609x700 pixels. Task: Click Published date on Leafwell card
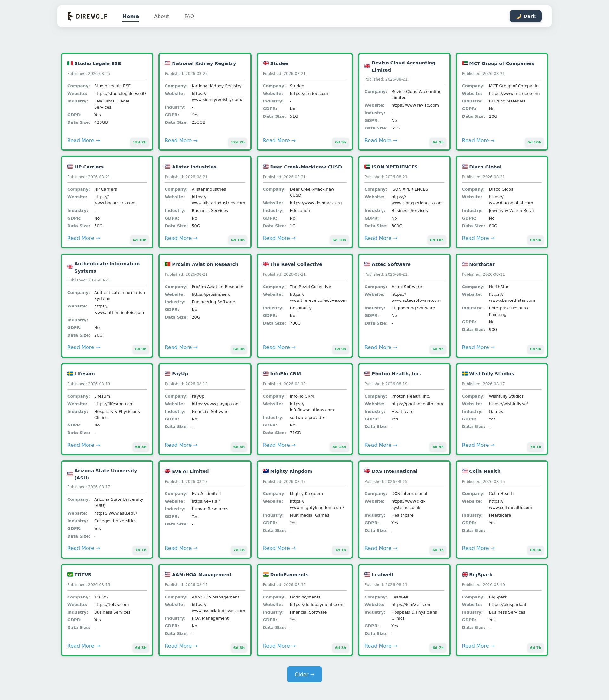pyautogui.click(x=386, y=585)
